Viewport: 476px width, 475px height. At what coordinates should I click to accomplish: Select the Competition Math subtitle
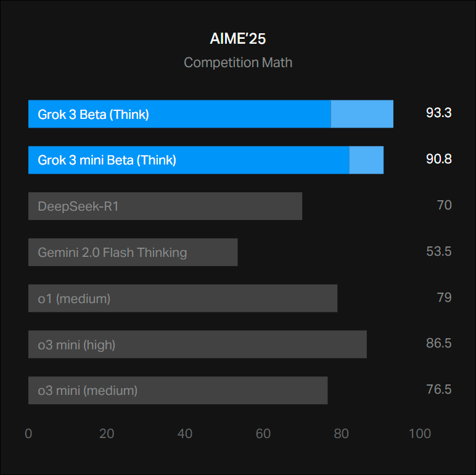(238, 63)
